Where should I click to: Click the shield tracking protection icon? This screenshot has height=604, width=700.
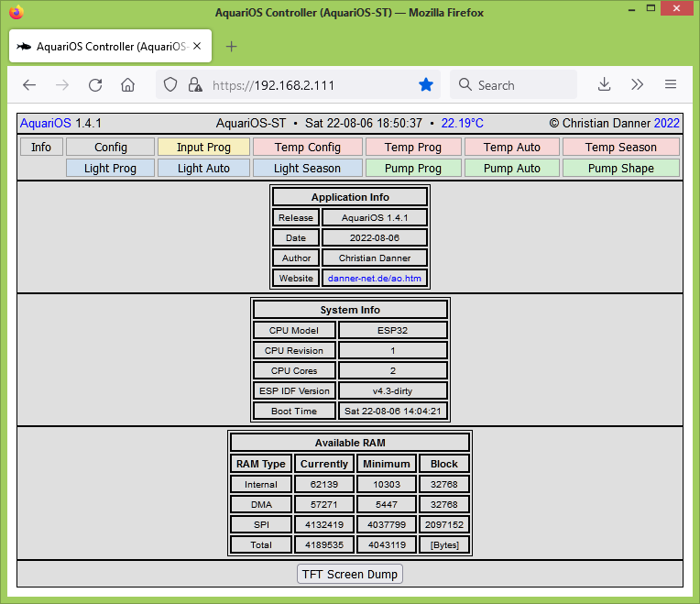click(x=170, y=85)
